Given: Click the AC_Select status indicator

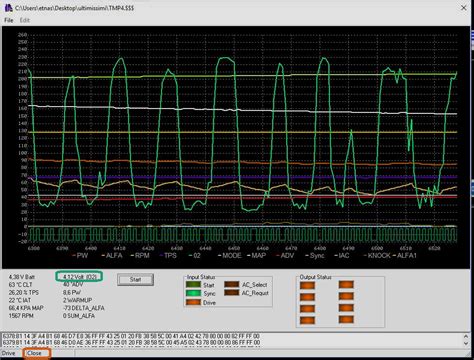Looking at the screenshot, I should (232, 284).
